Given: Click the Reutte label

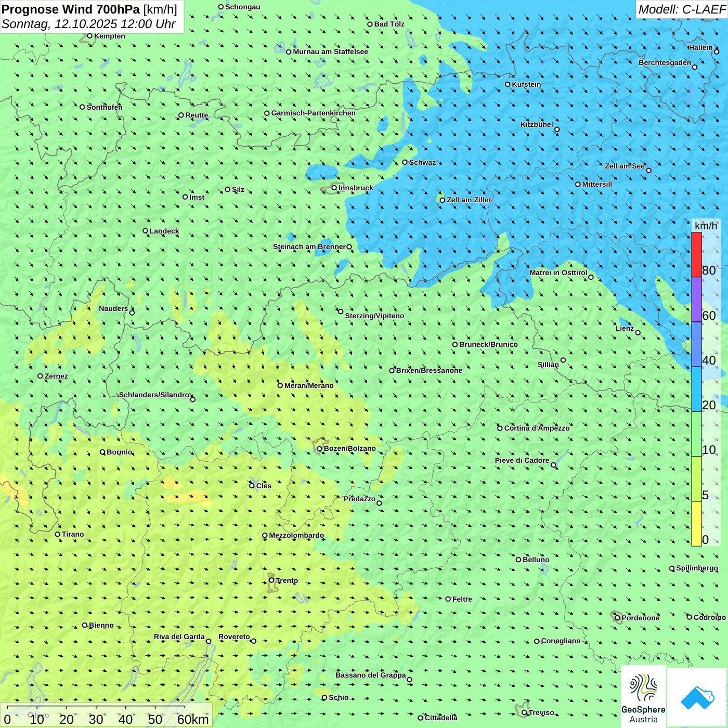Looking at the screenshot, I should 197,115.
